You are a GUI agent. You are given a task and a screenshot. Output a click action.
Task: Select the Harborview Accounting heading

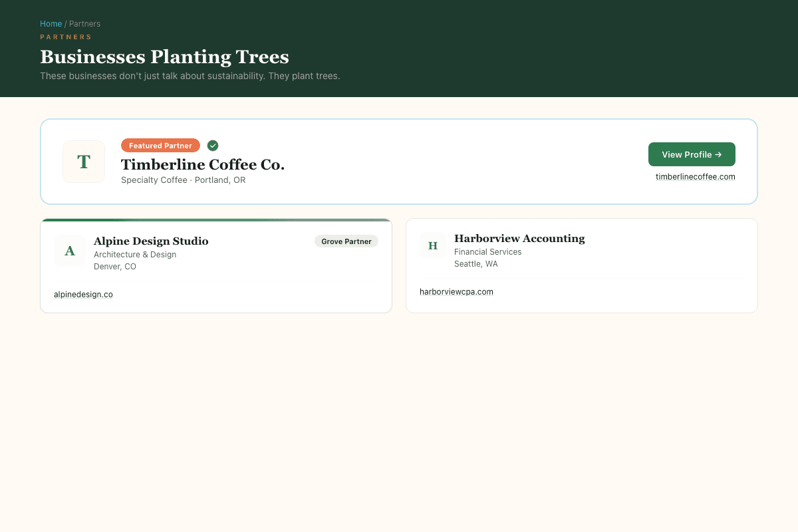coord(519,238)
